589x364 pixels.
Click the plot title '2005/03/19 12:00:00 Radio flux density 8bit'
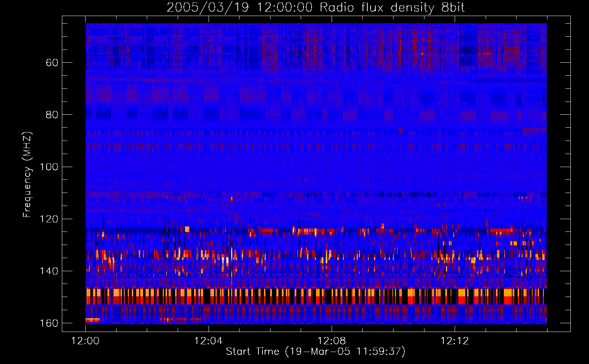(316, 8)
